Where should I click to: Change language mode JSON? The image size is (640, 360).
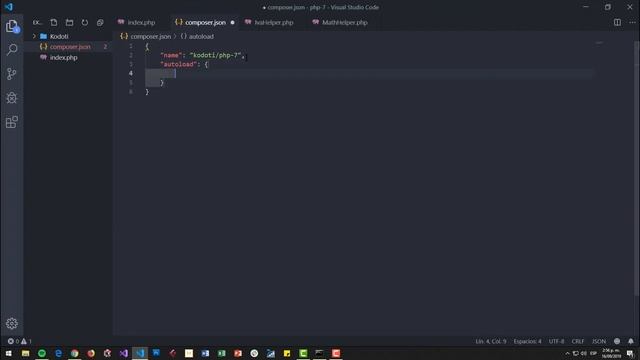599,341
